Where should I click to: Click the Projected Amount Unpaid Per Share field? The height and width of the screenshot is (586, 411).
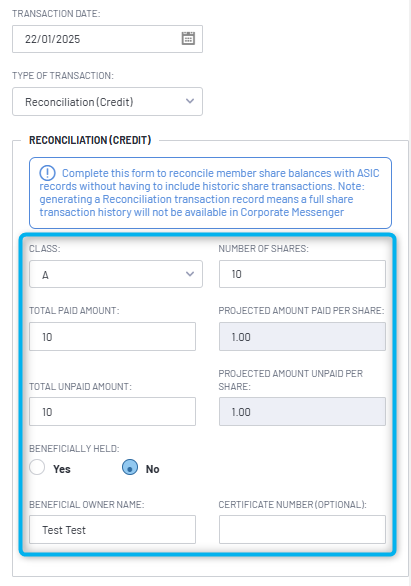pyautogui.click(x=302, y=411)
